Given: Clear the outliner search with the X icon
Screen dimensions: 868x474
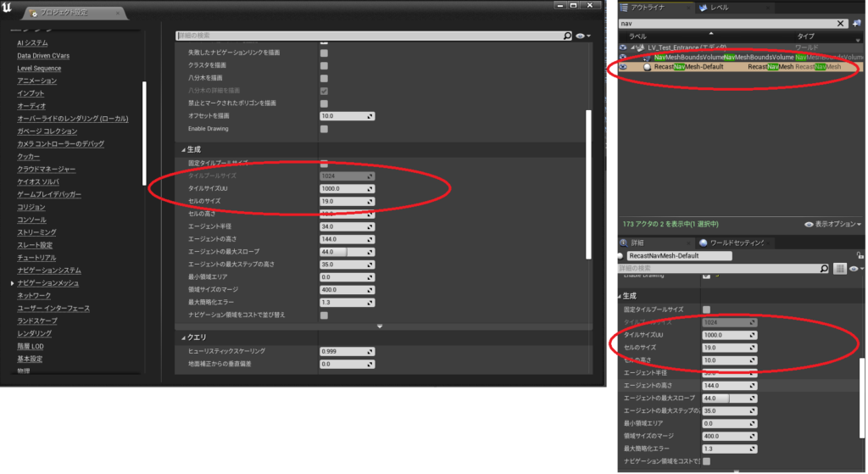Looking at the screenshot, I should coord(841,24).
